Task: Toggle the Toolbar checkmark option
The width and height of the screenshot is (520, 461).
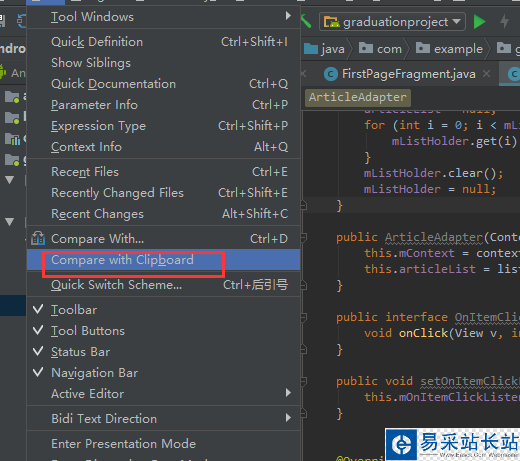Action: click(163, 310)
